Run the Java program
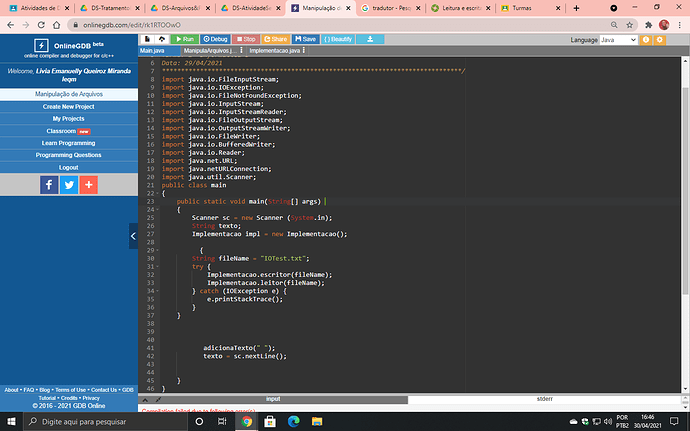The height and width of the screenshot is (431, 690). point(184,39)
